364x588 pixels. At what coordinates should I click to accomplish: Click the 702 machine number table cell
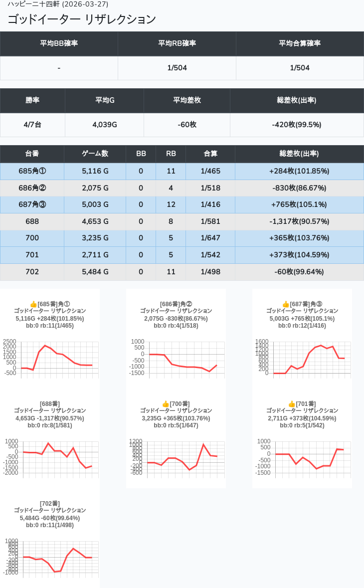32,272
